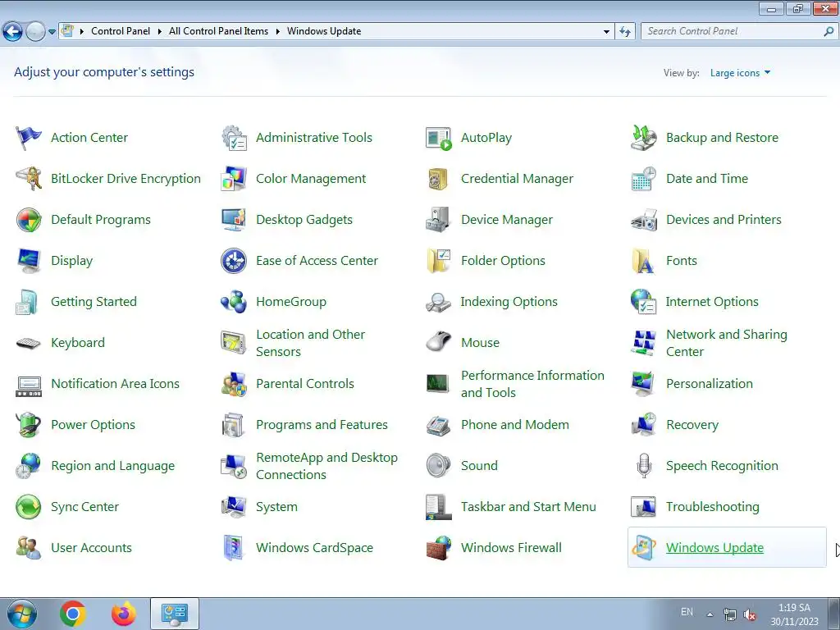Open Indexing Options magnifier icon

point(439,302)
